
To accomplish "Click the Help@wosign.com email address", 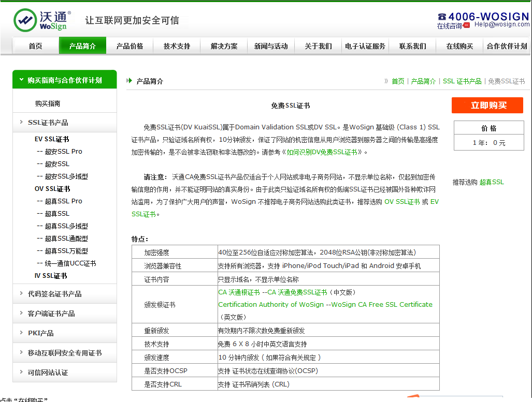I will tap(502, 24).
